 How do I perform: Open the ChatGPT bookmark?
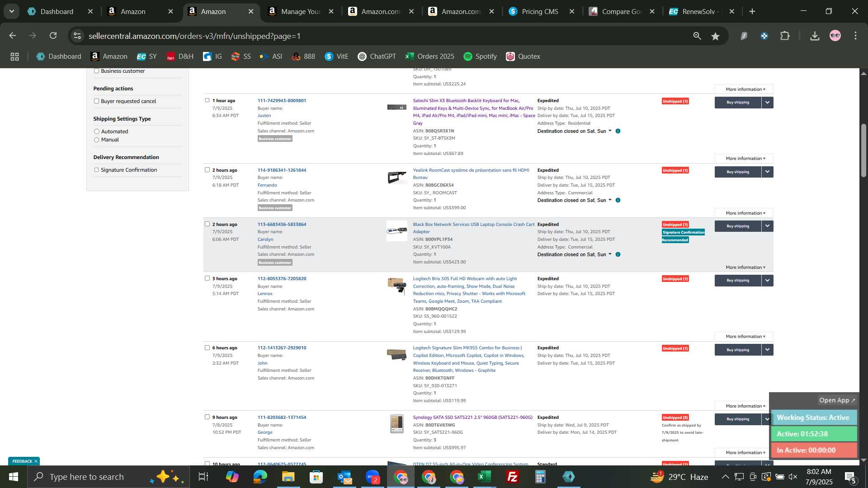(377, 56)
